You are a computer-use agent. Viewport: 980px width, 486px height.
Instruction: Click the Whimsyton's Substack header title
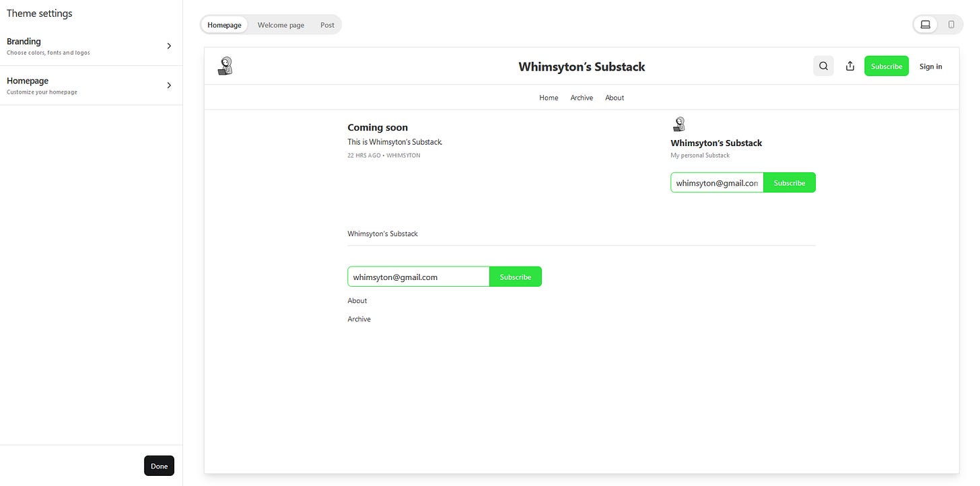point(582,67)
